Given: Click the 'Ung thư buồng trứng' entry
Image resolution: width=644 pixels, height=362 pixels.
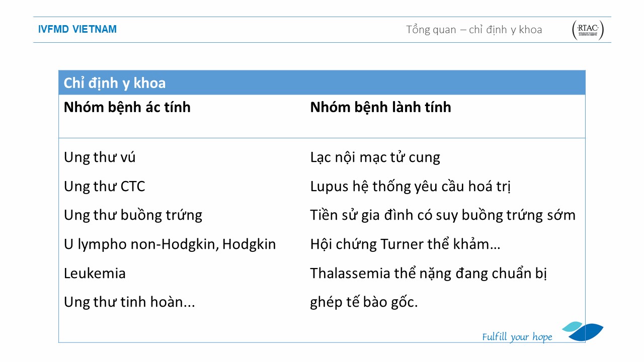Looking at the screenshot, I should point(133,215).
